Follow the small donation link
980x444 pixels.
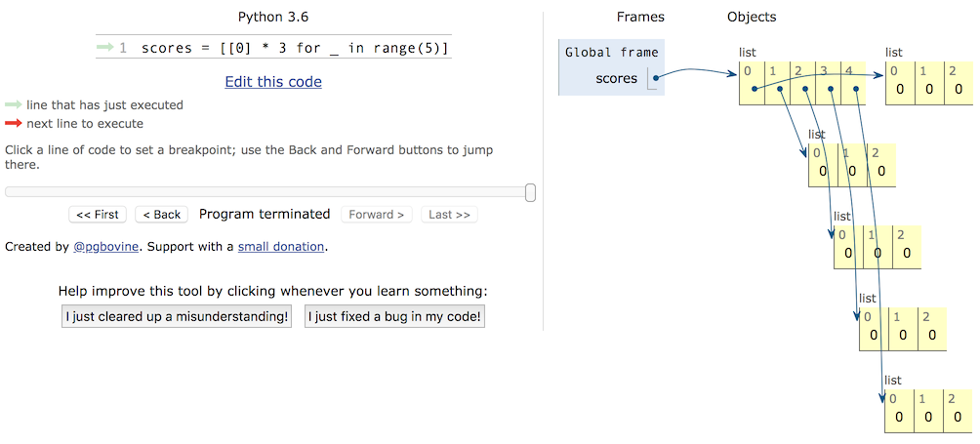coord(281,247)
